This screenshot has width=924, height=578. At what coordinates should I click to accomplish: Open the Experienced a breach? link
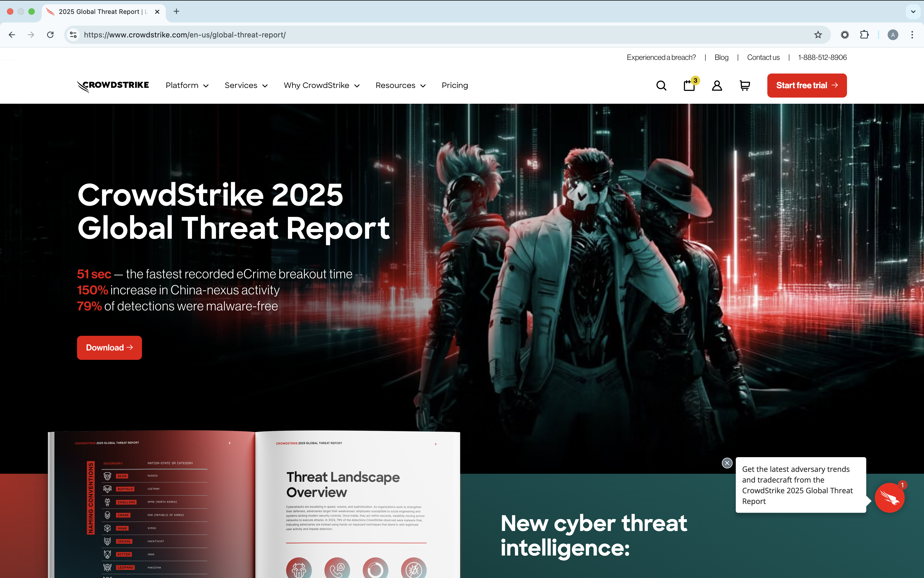661,57
